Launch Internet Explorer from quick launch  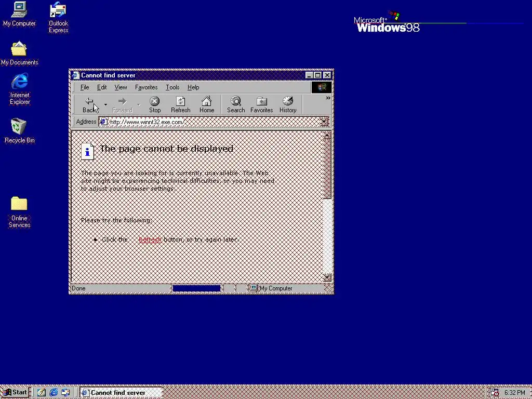point(54,393)
